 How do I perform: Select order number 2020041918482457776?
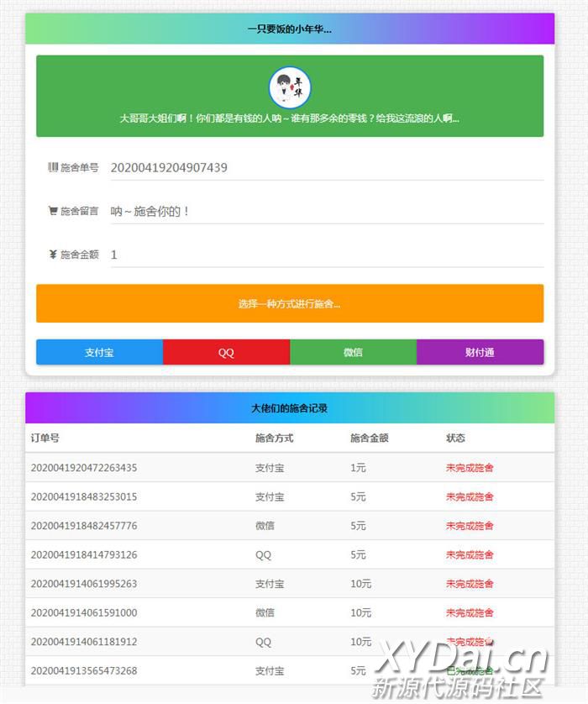coord(84,525)
